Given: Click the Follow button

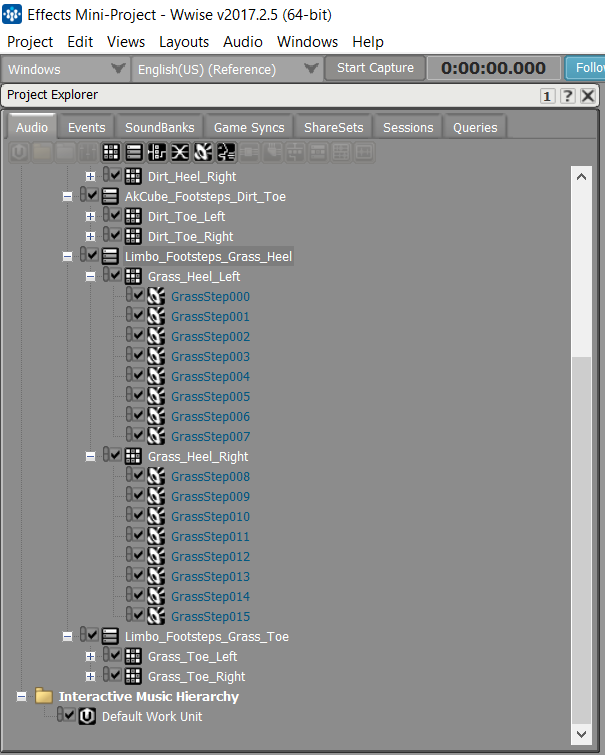Looking at the screenshot, I should 585,68.
